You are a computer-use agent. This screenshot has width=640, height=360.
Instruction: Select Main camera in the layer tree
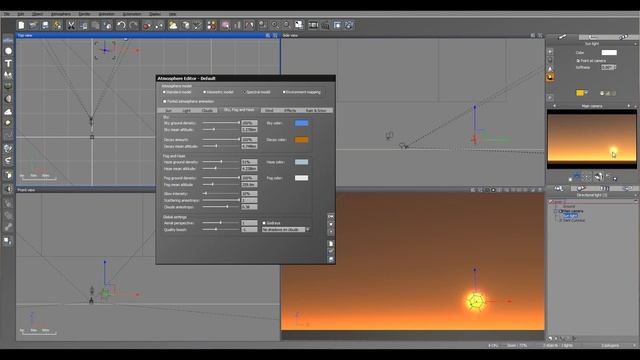tap(573, 211)
